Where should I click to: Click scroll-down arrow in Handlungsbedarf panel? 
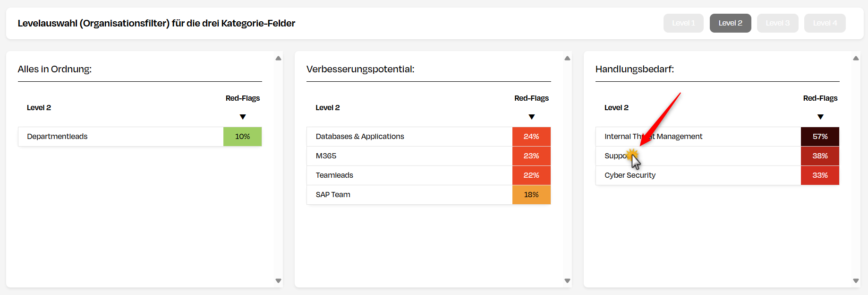(x=856, y=280)
